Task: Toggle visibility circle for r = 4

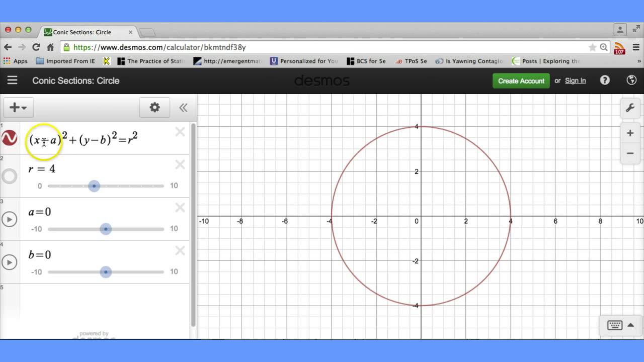Action: (x=10, y=176)
